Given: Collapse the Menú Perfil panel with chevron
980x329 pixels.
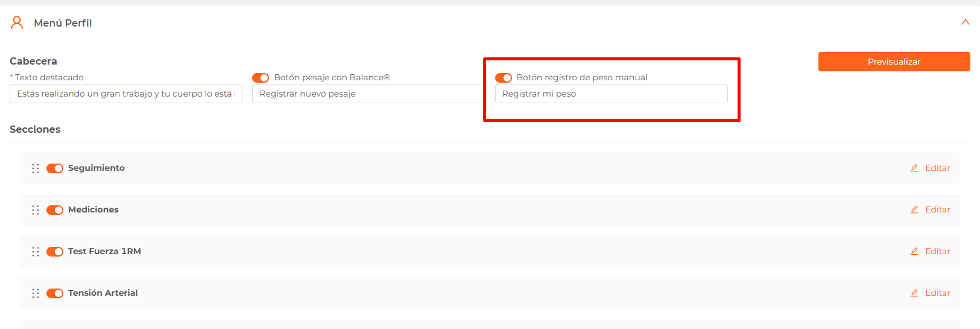Looking at the screenshot, I should 965,22.
